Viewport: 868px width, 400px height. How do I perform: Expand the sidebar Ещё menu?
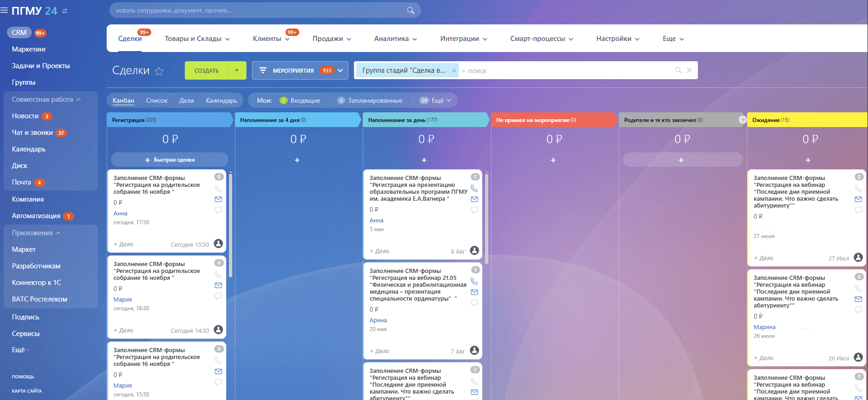click(x=21, y=350)
